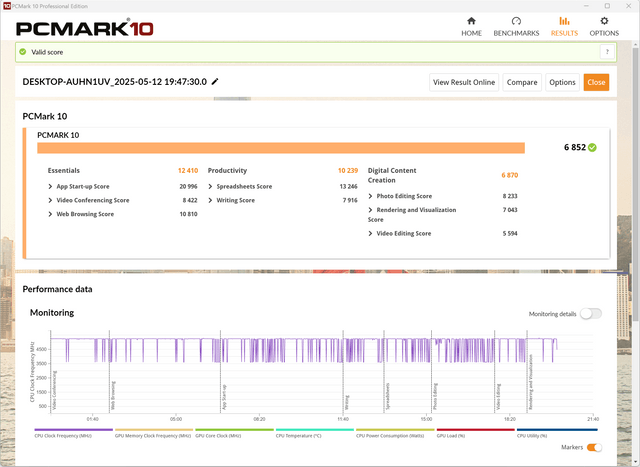This screenshot has width=640, height=467.
Task: Click the vertical scrollbar on the right
Action: pyautogui.click(x=636, y=184)
